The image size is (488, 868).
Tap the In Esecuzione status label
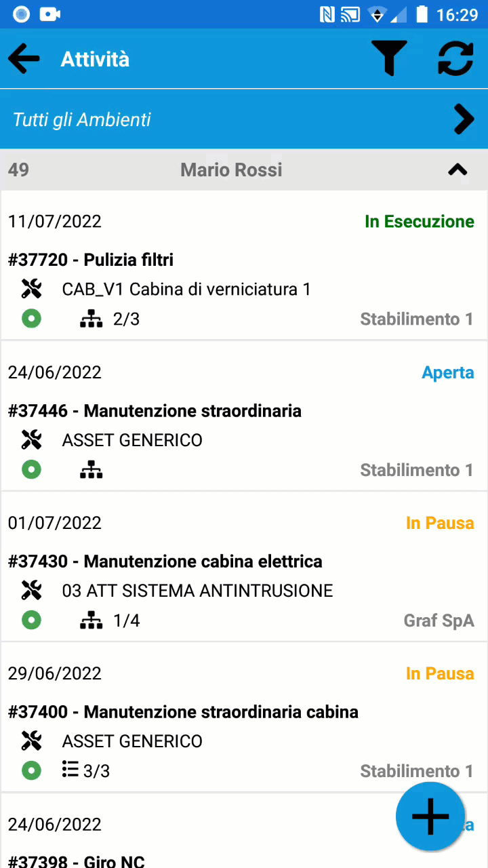tap(420, 222)
